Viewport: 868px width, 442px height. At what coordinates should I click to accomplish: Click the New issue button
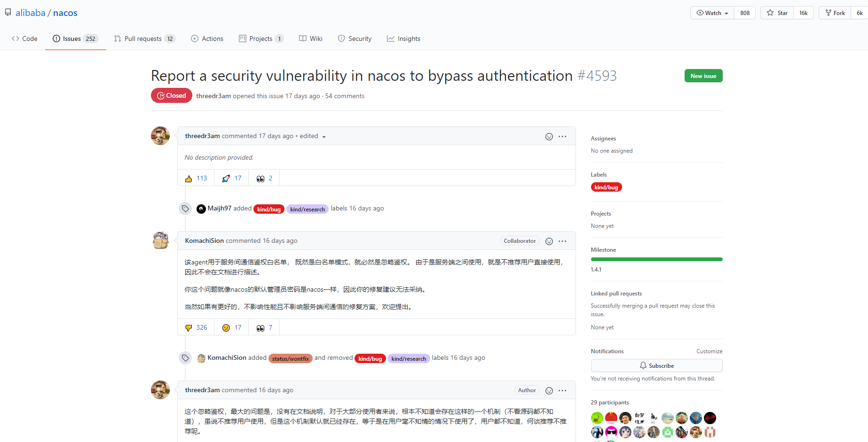point(703,76)
